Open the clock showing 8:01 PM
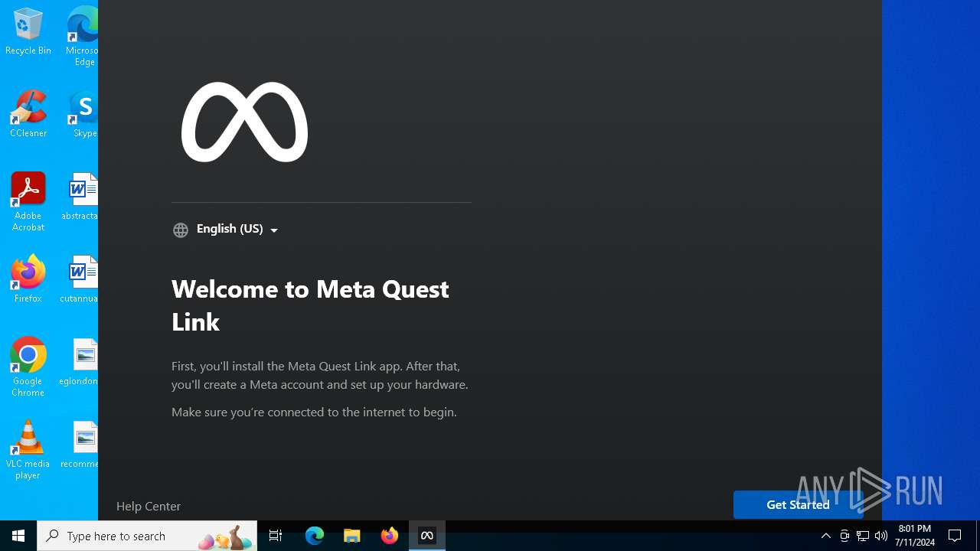980x551 pixels. tap(915, 536)
